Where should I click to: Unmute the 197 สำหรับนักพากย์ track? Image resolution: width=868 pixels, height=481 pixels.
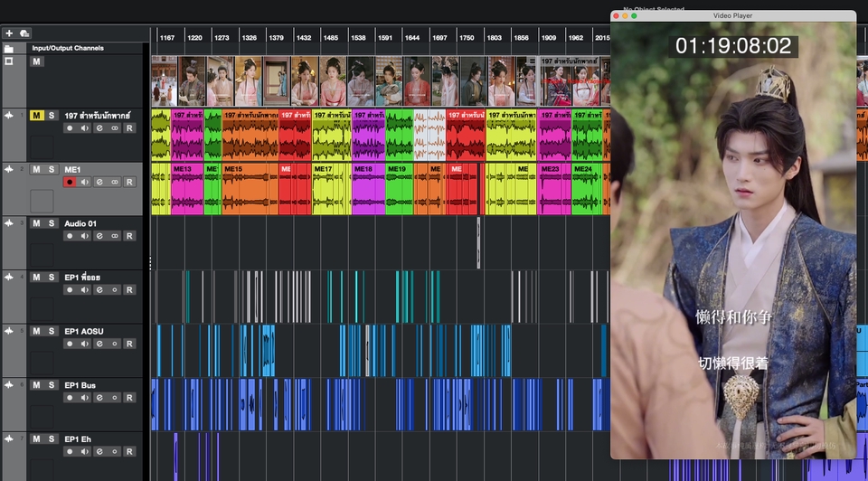pyautogui.click(x=36, y=115)
